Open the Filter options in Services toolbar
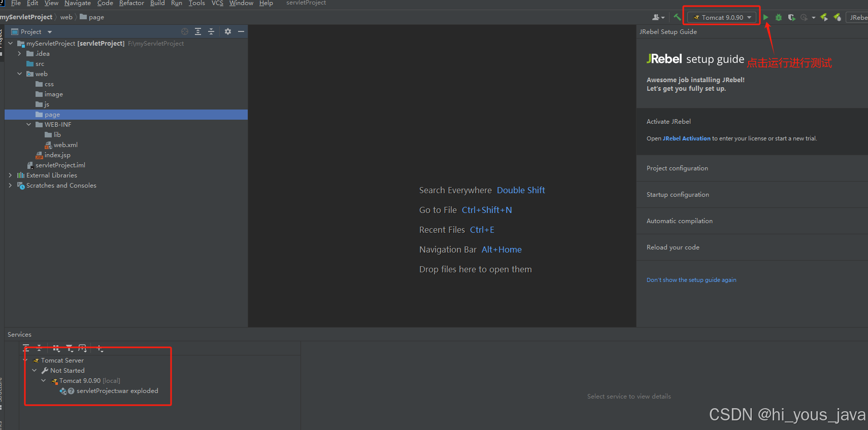This screenshot has width=868, height=430. [70, 348]
